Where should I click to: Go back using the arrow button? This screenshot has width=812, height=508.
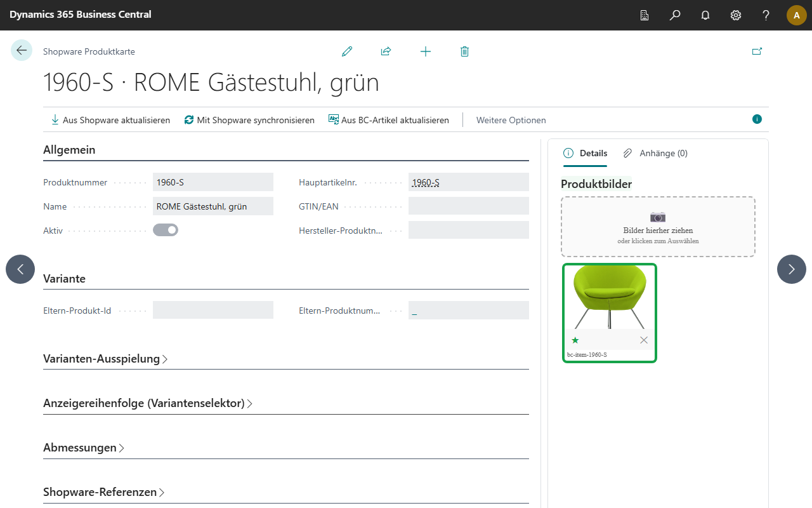pyautogui.click(x=22, y=51)
